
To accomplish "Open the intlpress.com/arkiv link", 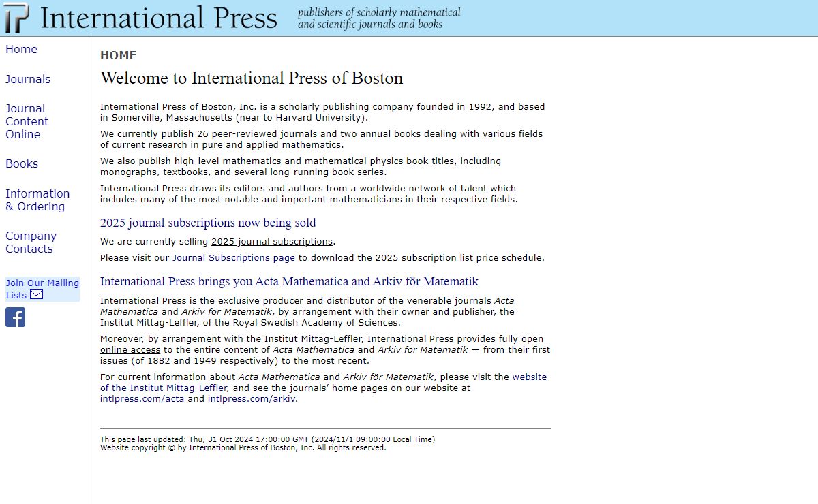I will pyautogui.click(x=252, y=399).
